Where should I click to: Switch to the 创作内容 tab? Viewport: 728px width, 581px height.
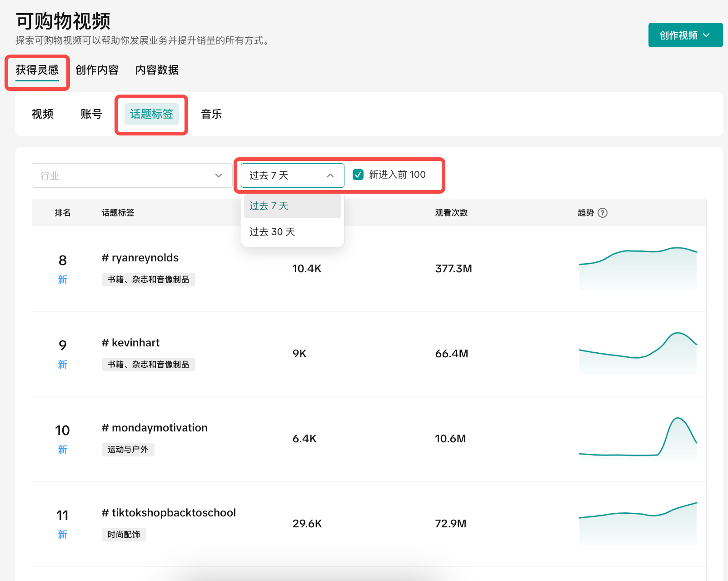(97, 70)
